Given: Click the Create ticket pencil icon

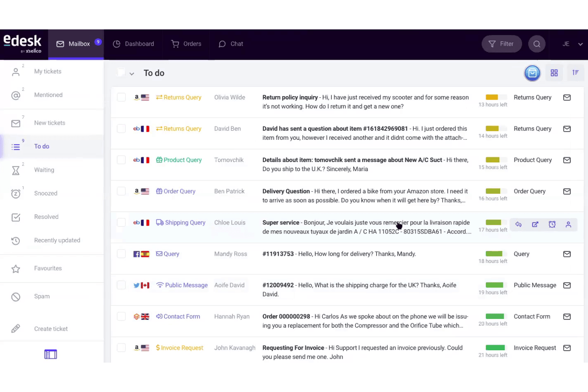Looking at the screenshot, I should point(16,329).
